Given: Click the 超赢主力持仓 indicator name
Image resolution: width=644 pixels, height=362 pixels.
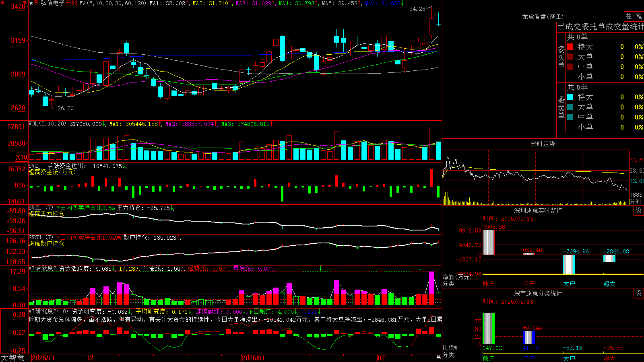Looking at the screenshot, I should pyautogui.click(x=46, y=214).
